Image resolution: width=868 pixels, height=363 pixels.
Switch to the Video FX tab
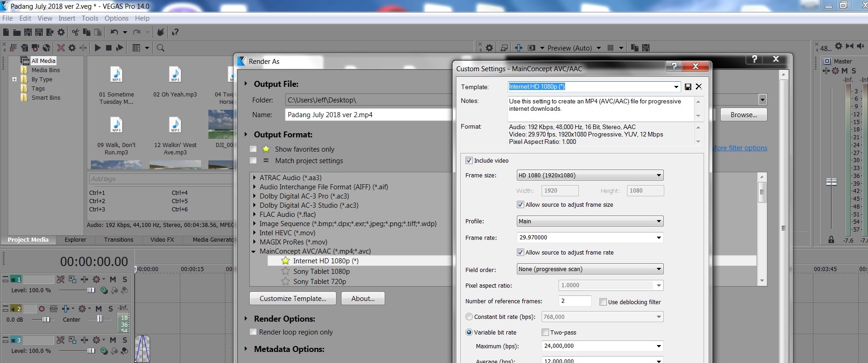(162, 240)
